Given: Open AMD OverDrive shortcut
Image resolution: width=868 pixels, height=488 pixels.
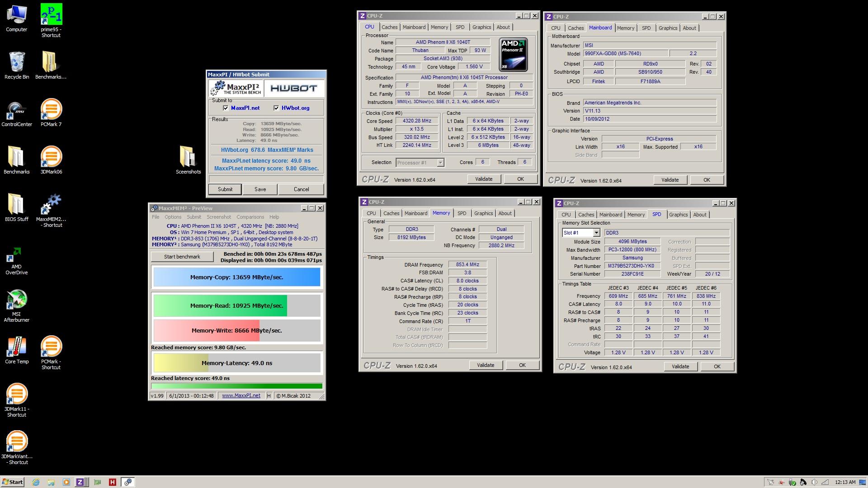Looking at the screenshot, I should pos(17,261).
